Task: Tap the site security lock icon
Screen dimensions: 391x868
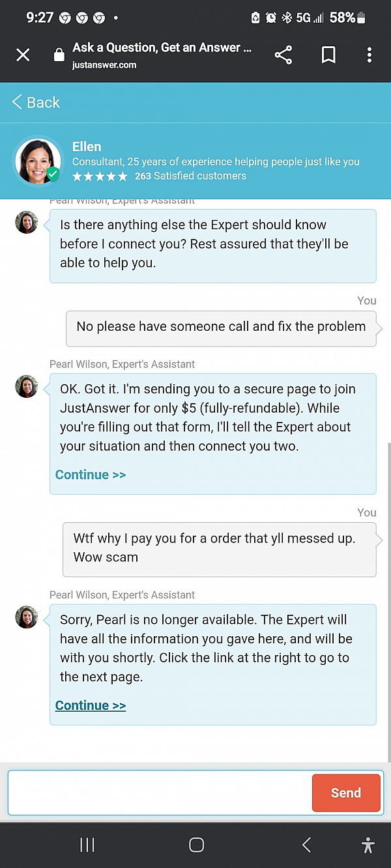Action: [59, 55]
